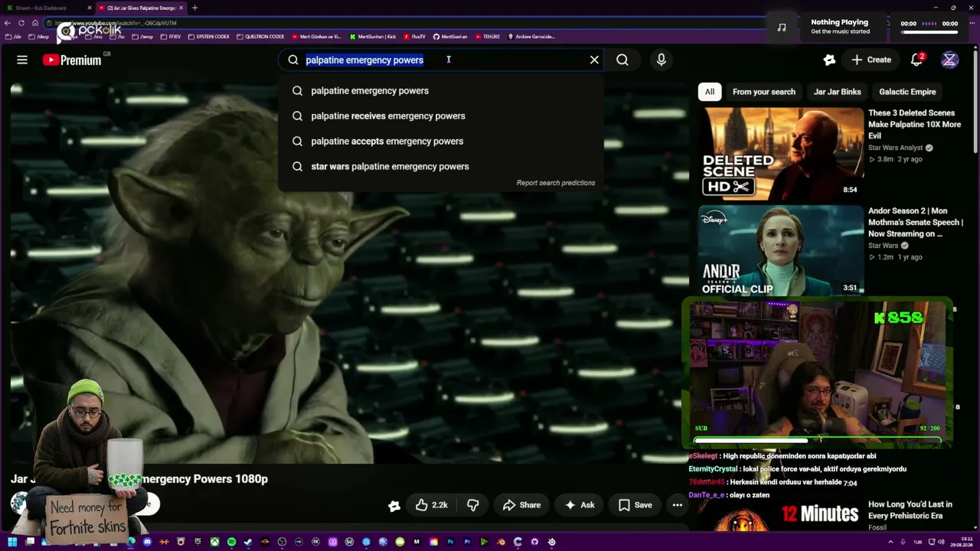
Task: Open a new browser tab
Action: pyautogui.click(x=194, y=8)
